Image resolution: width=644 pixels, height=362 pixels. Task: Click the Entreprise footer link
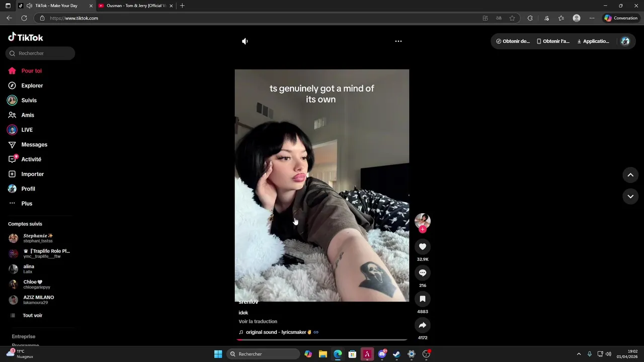pyautogui.click(x=24, y=336)
